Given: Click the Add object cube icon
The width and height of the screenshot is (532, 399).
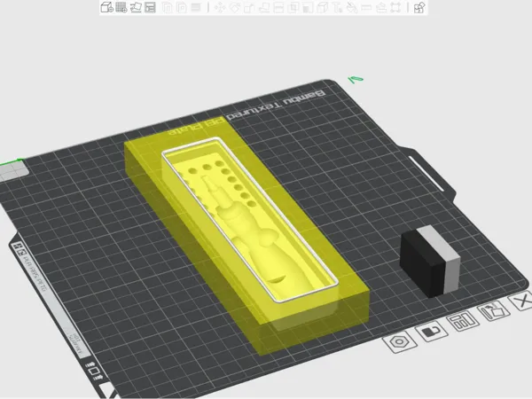Looking at the screenshot, I should [107, 7].
